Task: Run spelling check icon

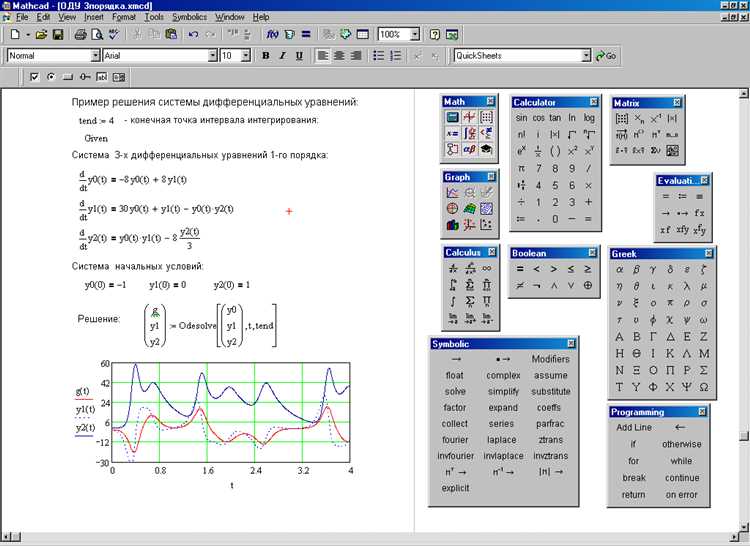Action: coord(114,34)
